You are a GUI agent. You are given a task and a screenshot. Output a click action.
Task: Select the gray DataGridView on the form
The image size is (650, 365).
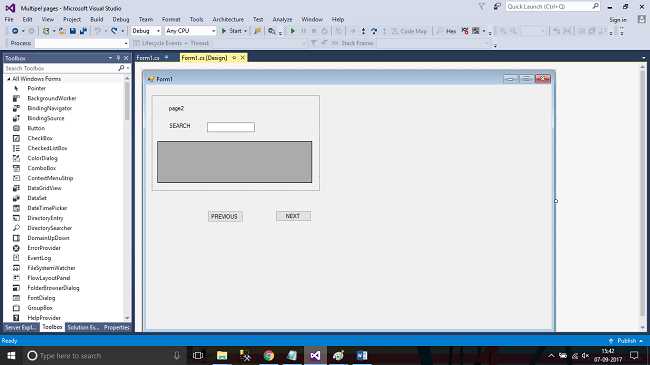tap(235, 162)
